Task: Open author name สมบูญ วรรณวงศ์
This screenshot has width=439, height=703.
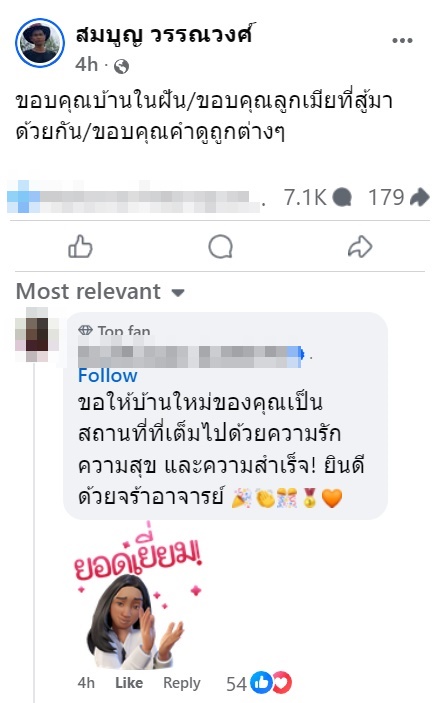Action: click(165, 35)
